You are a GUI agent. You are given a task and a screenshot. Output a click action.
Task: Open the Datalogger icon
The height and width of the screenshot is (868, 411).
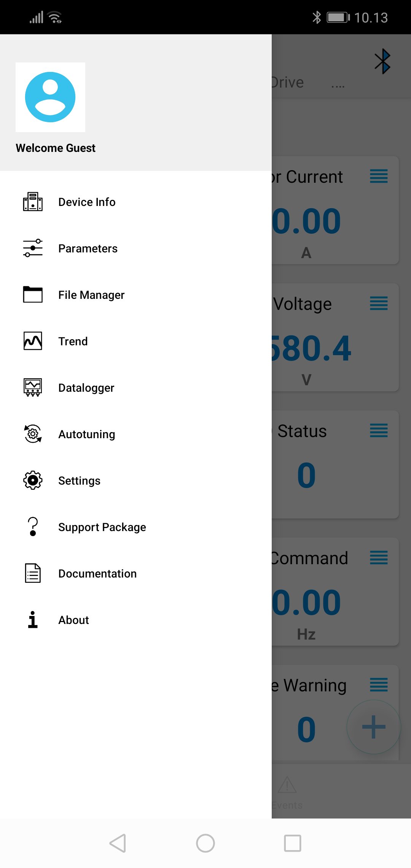coord(33,388)
